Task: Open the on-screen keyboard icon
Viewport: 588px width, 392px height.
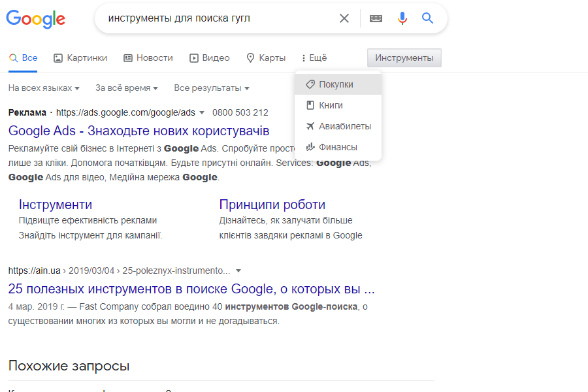Action: 376,18
